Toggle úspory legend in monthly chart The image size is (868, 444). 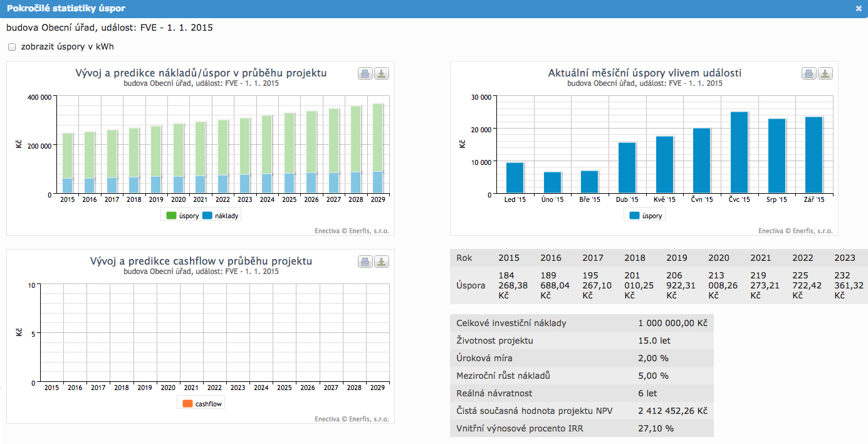(x=645, y=216)
